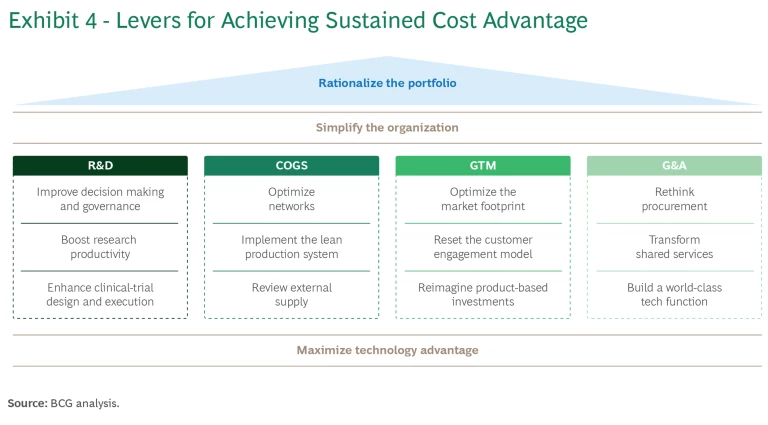
Task: Open the GTM column header
Action: click(483, 166)
